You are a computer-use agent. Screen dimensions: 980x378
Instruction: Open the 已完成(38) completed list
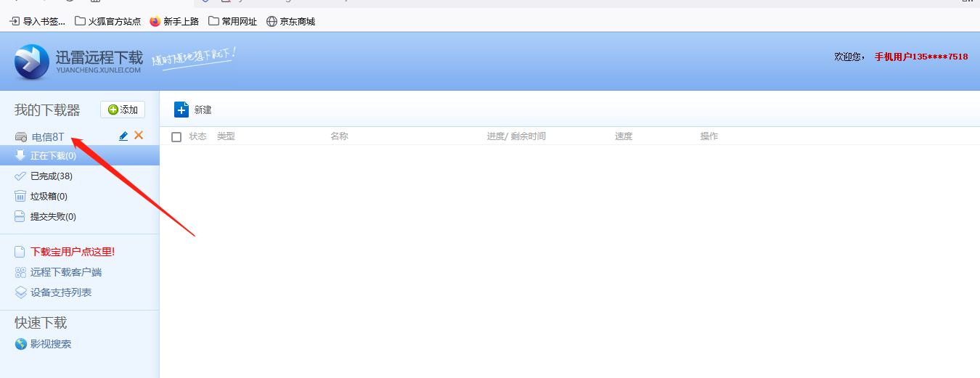(x=51, y=176)
